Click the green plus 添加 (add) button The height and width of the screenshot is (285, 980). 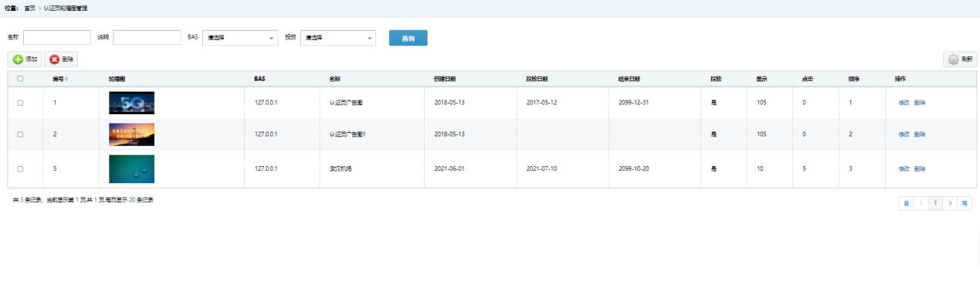(x=25, y=59)
